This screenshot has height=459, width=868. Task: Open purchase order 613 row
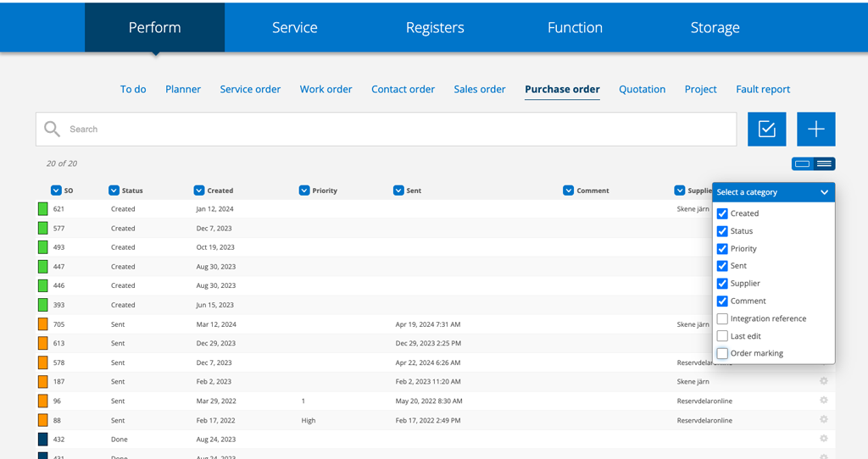374,343
